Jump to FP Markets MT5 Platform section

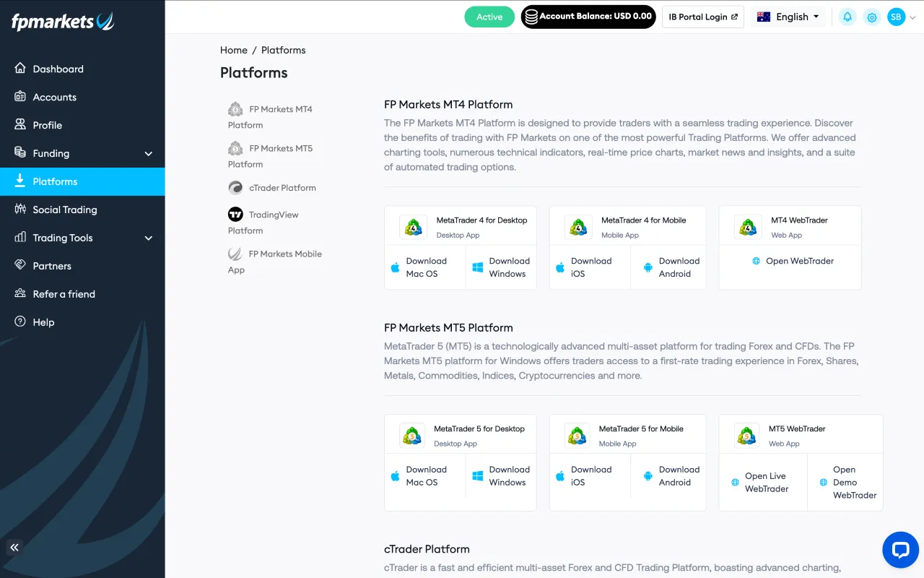click(x=271, y=156)
